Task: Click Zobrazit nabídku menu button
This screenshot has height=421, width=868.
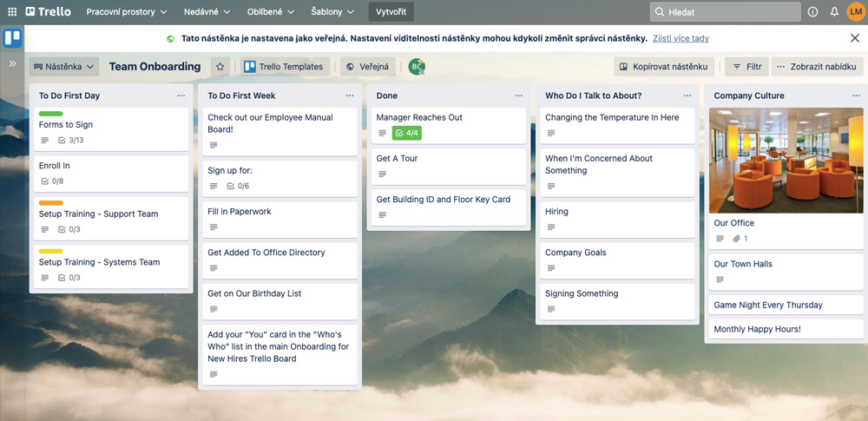Action: (817, 67)
